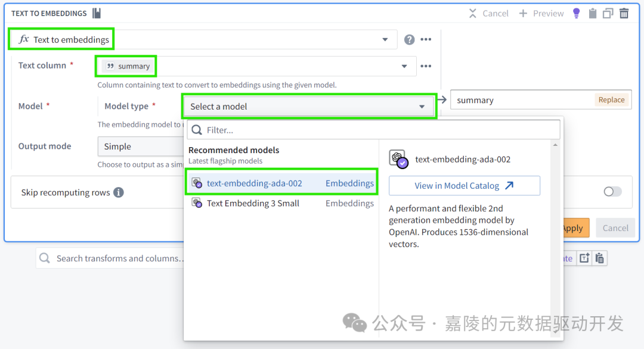Screen dimensions: 644x349
Task: Click the Replace tag in output field
Action: click(611, 99)
